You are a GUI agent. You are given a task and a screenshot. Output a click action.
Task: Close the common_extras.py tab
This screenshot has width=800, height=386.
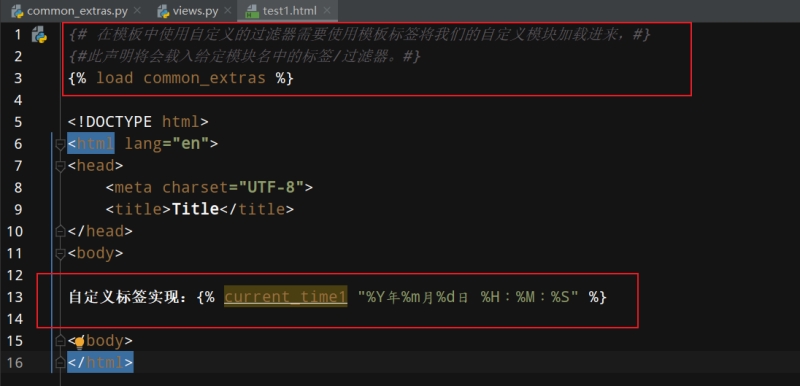pyautogui.click(x=137, y=10)
